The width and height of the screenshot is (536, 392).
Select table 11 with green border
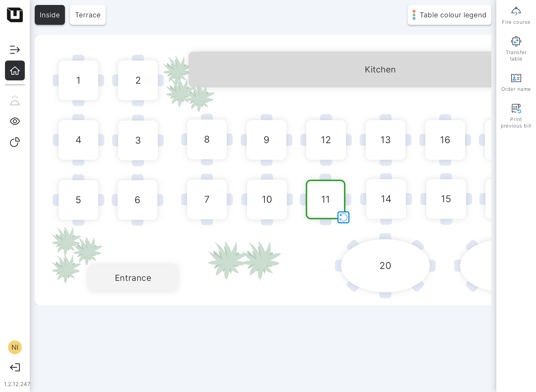pos(325,199)
